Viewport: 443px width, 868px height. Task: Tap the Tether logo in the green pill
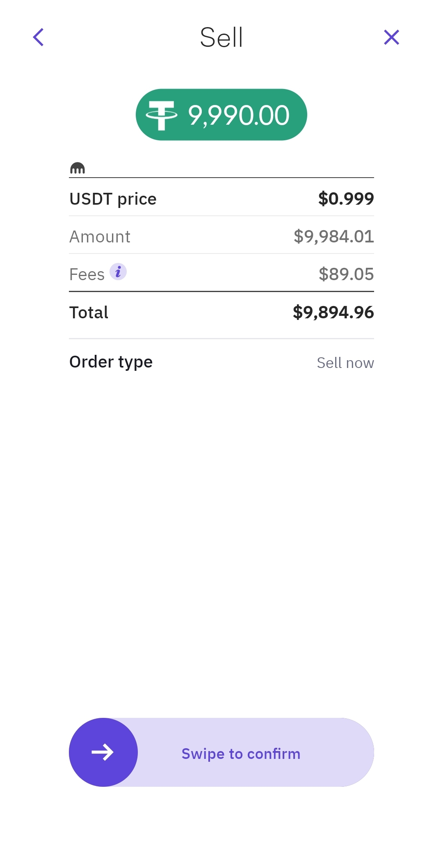click(x=162, y=115)
